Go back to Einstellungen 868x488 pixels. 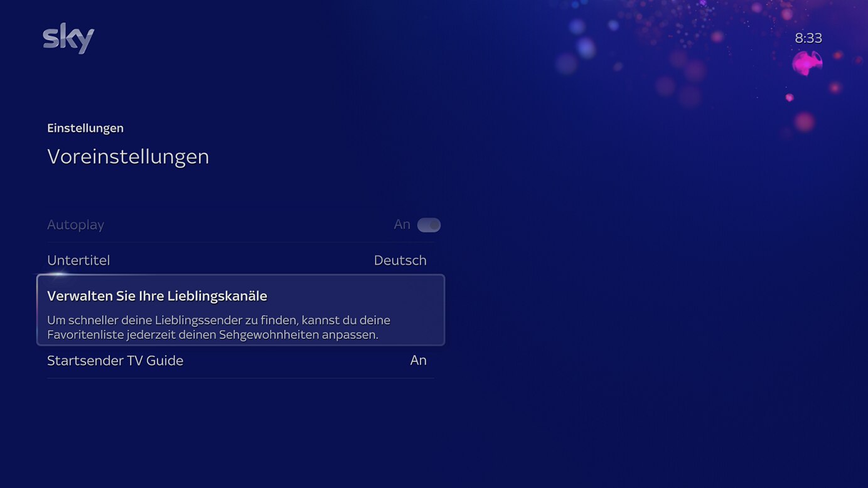click(85, 127)
